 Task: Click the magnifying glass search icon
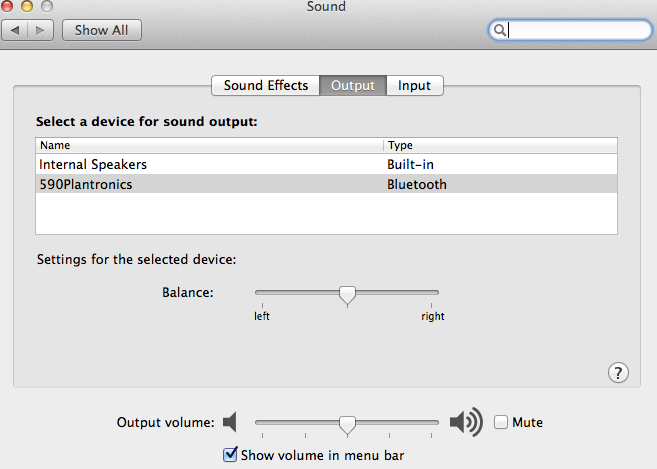tap(499, 30)
